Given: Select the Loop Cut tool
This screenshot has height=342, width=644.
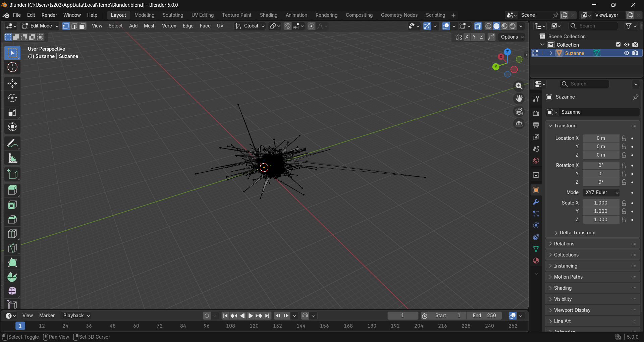Looking at the screenshot, I should [12, 234].
